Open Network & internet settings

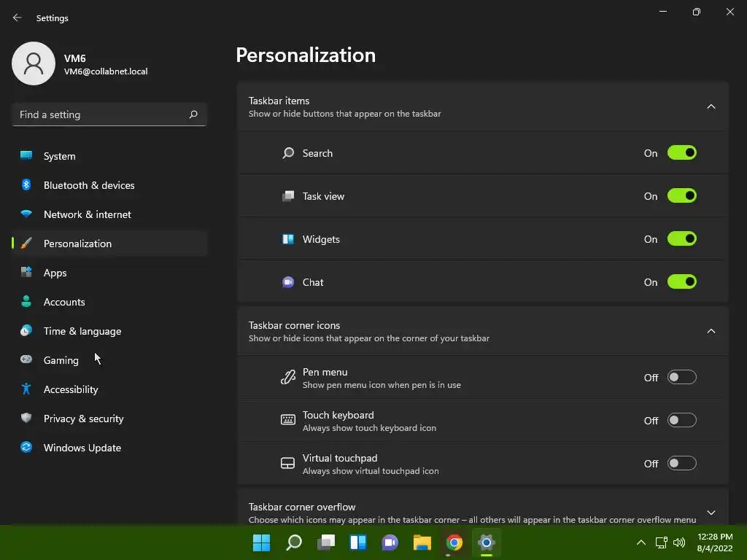(x=109, y=214)
